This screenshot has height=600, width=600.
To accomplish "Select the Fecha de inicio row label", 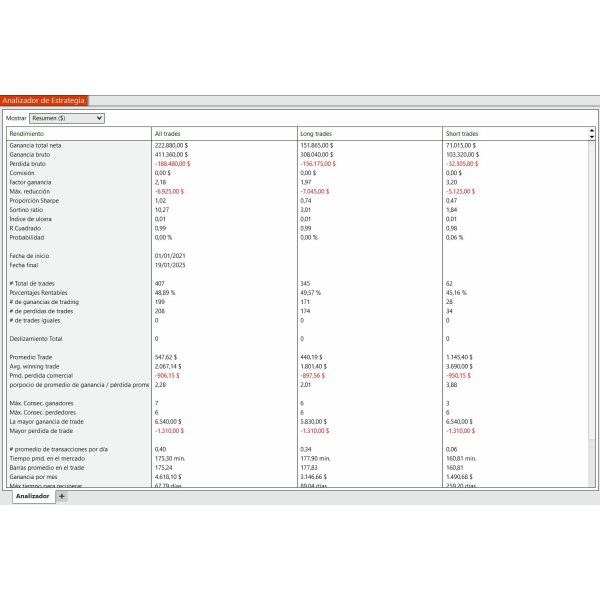I will pos(28,255).
